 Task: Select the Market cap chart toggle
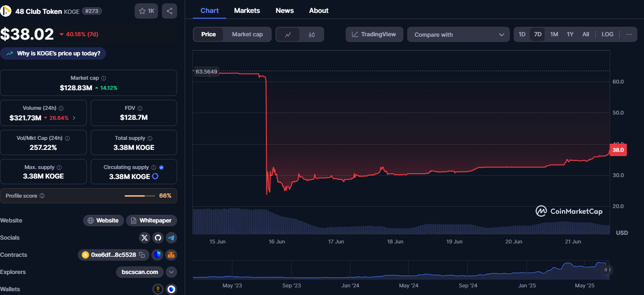click(247, 34)
